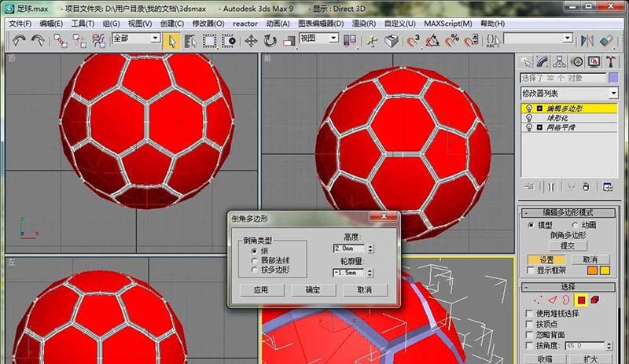This screenshot has height=364, width=629.
Task: Activate the Select Object arrow tool
Action: [172, 41]
